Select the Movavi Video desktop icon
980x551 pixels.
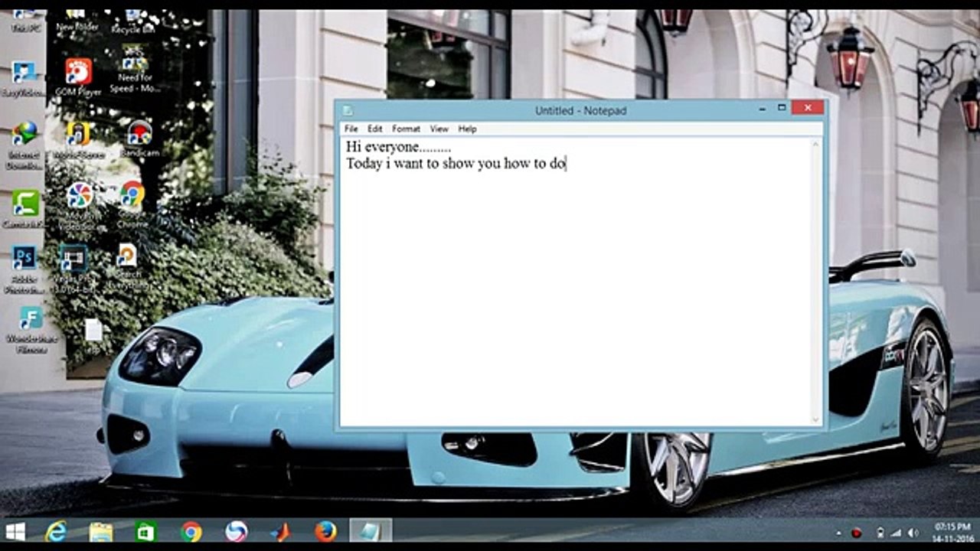79,207
